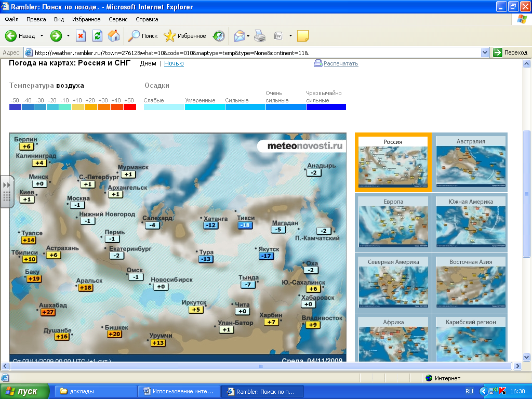Click the green Forward arrow button
The width and height of the screenshot is (532, 399).
56,36
